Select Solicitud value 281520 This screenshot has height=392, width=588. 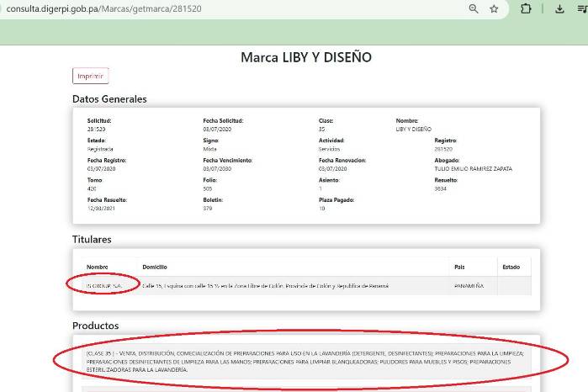(96, 129)
